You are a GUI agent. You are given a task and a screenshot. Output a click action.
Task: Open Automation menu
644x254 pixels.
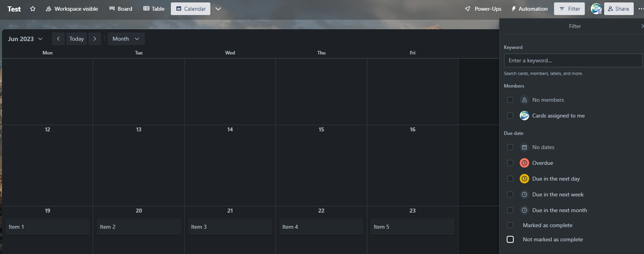[x=529, y=8]
